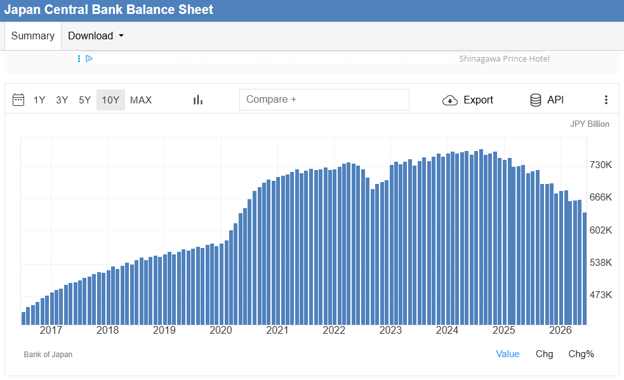Select the 10Y time range
624x380 pixels.
111,100
